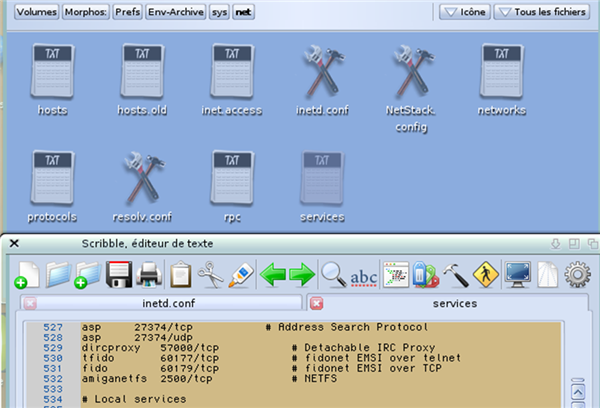600x408 pixels.
Task: Close the inetd.conf tab
Action: click(30, 303)
